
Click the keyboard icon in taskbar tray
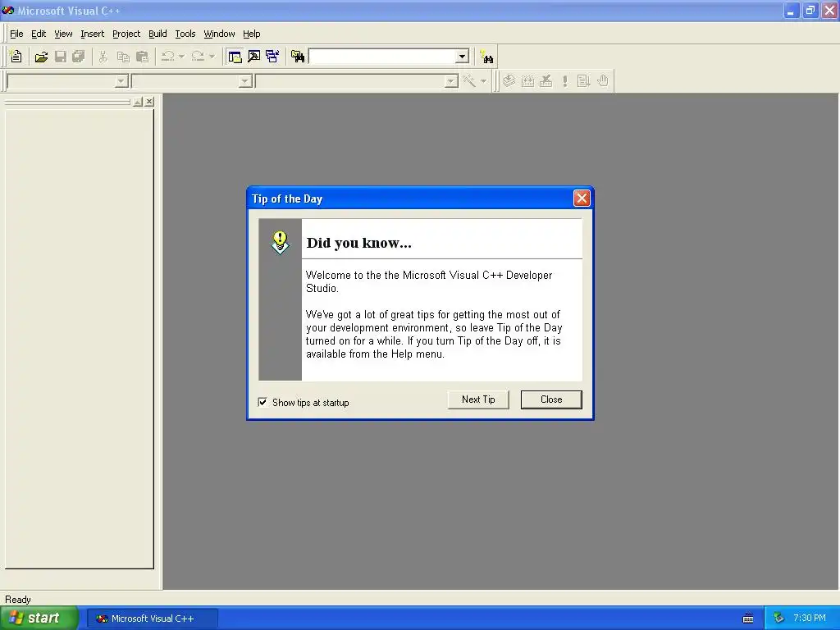tap(748, 619)
